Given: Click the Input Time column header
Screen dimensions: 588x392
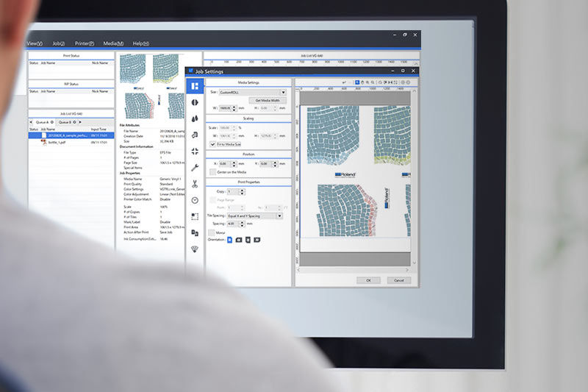Looking at the screenshot, I should pos(98,129).
